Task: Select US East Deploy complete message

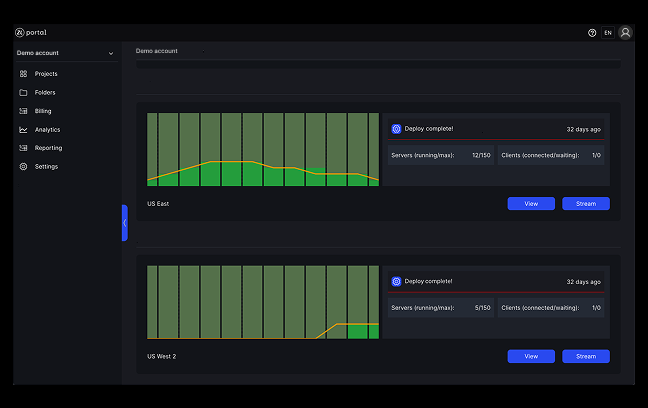Action: 429,129
